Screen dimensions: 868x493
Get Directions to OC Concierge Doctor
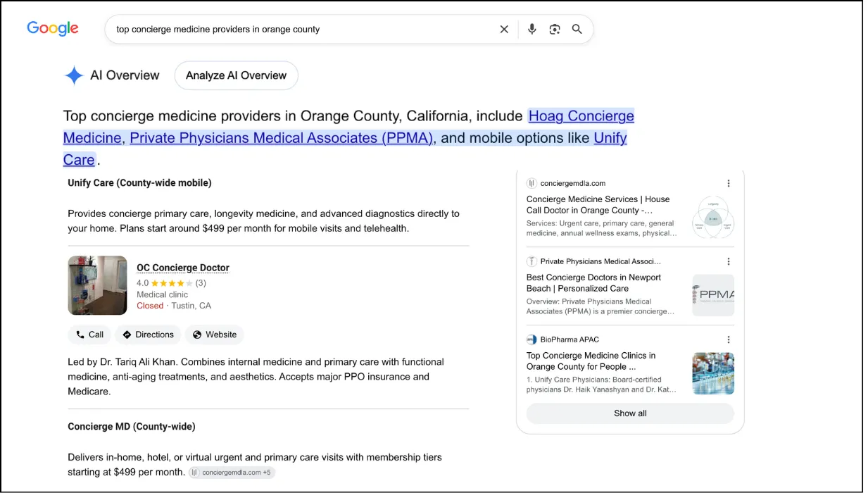148,335
